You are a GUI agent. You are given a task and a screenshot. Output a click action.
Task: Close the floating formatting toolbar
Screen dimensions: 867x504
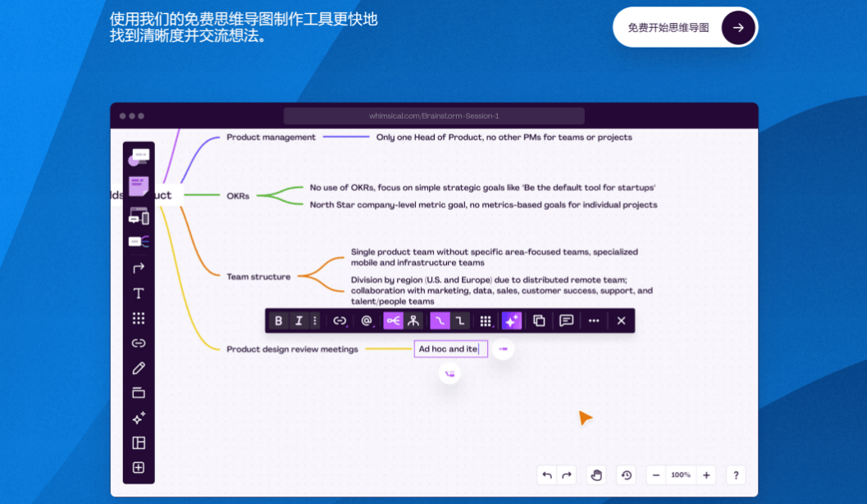pos(622,321)
